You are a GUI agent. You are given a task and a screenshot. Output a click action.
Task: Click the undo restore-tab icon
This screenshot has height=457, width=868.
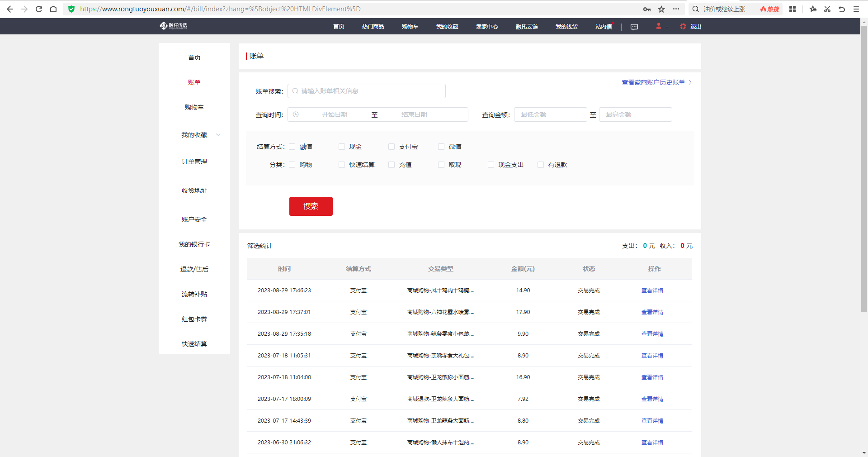(842, 9)
